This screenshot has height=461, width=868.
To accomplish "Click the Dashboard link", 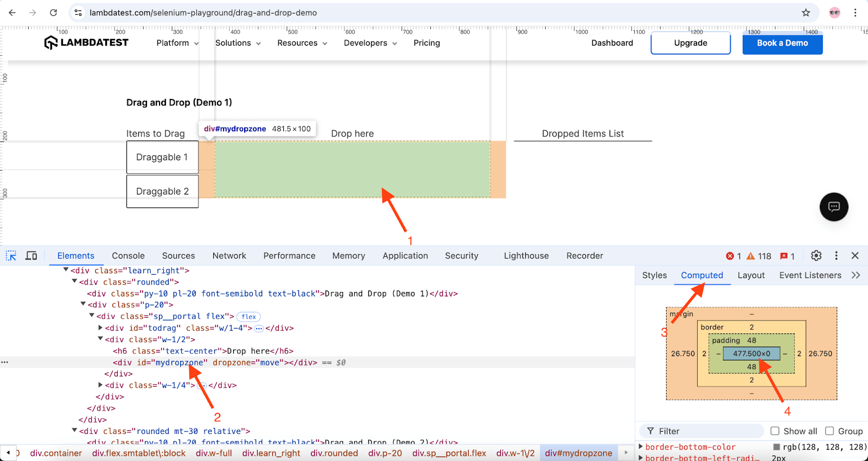I will (612, 43).
